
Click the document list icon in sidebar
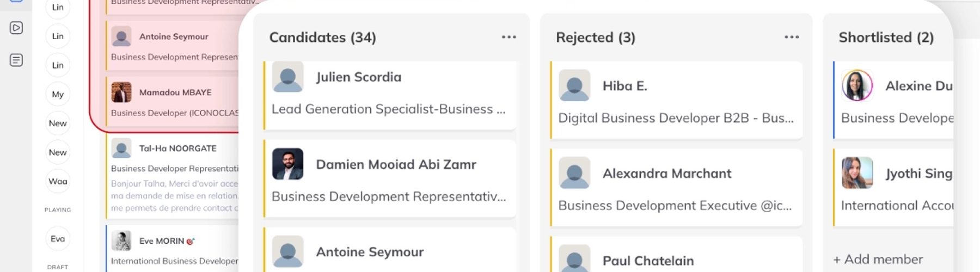(16, 60)
